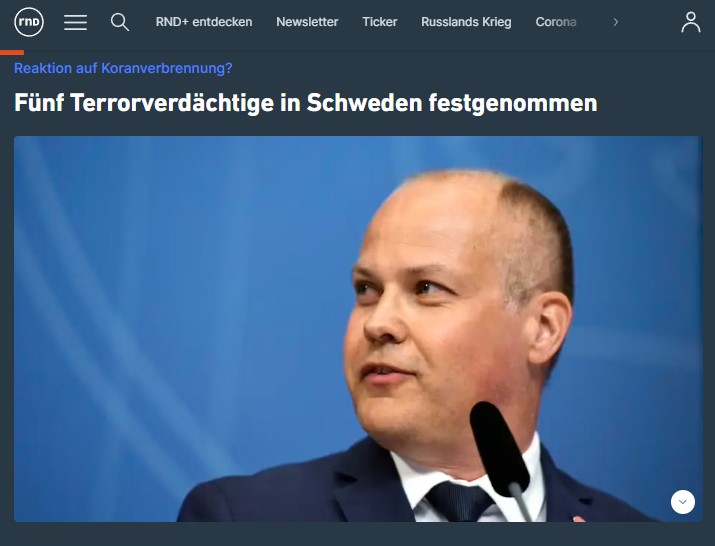Open the hamburger navigation menu
715x546 pixels.
pyautogui.click(x=75, y=22)
